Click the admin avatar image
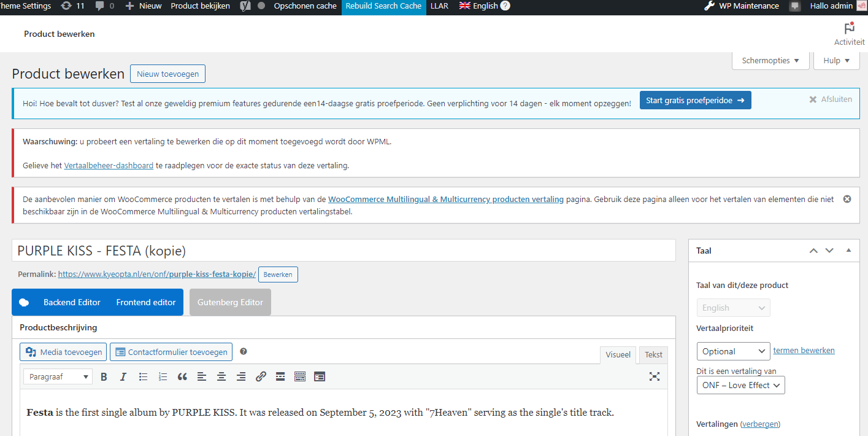Image resolution: width=868 pixels, height=436 pixels. click(861, 6)
